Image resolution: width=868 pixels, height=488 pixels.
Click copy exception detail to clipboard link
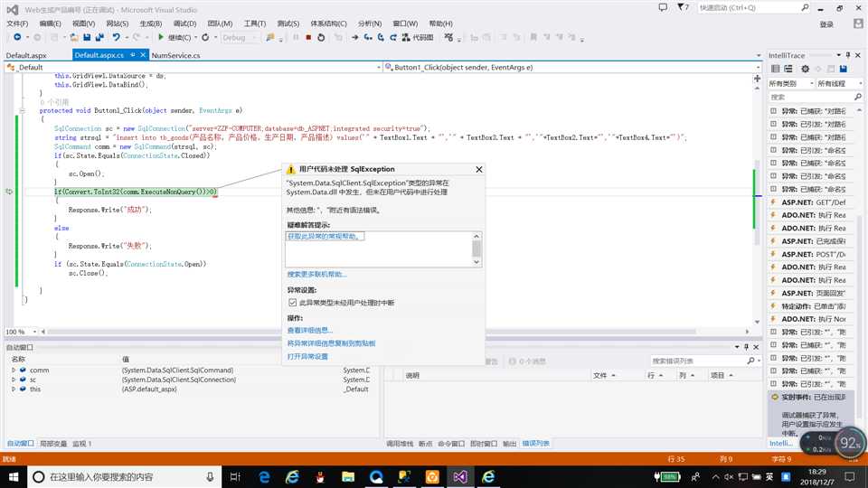coord(331,343)
